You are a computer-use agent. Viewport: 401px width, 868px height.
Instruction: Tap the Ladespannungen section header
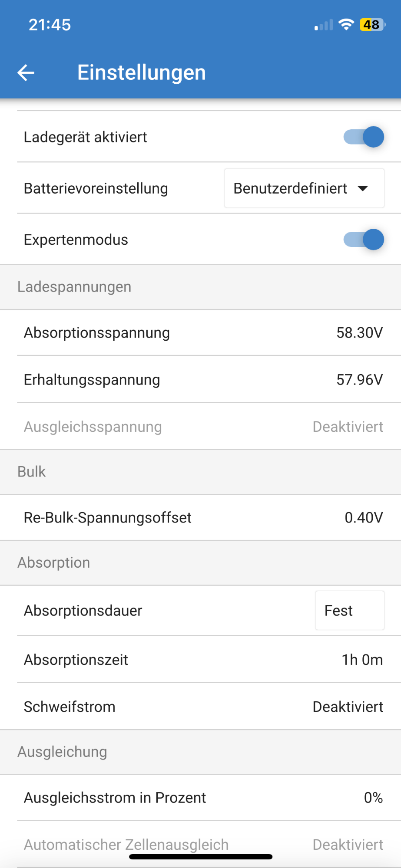pos(74,287)
